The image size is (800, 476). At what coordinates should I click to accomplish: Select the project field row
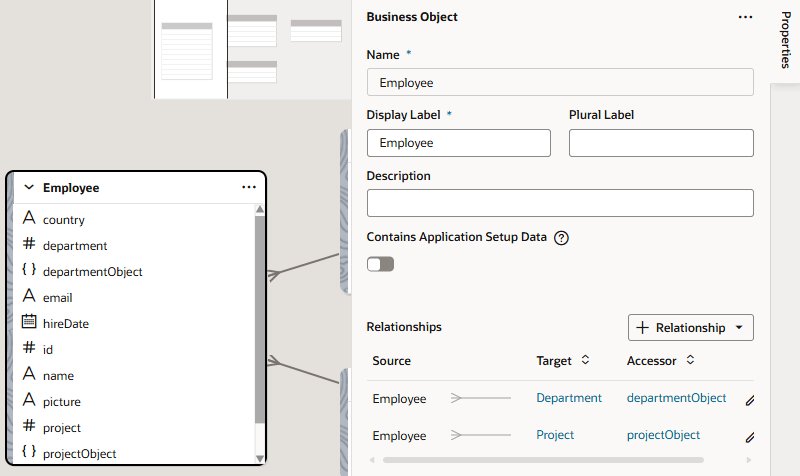pos(134,428)
